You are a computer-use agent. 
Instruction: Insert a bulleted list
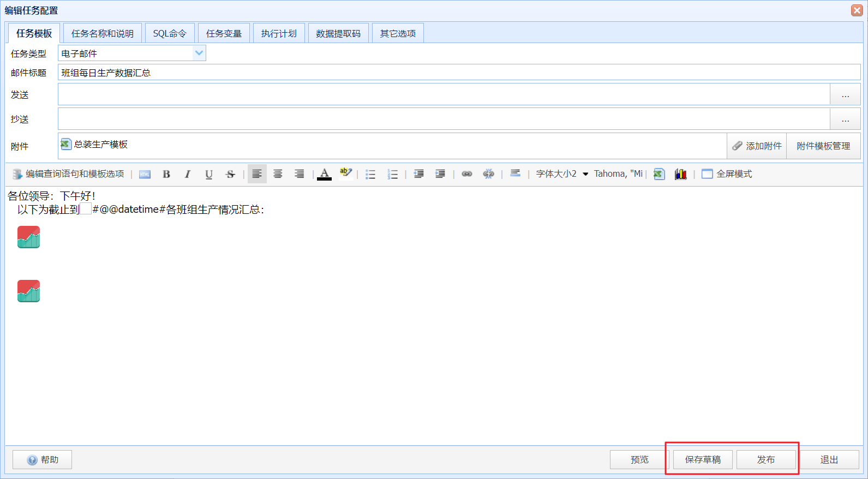tap(370, 174)
